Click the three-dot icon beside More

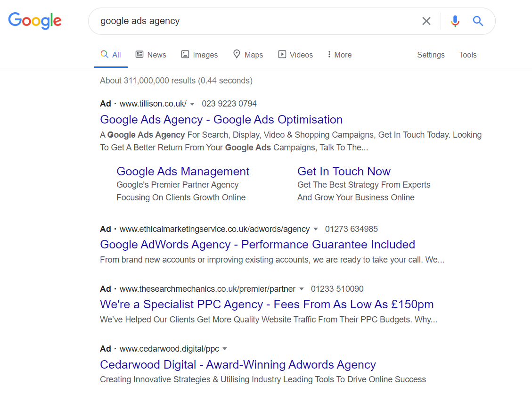(x=329, y=54)
